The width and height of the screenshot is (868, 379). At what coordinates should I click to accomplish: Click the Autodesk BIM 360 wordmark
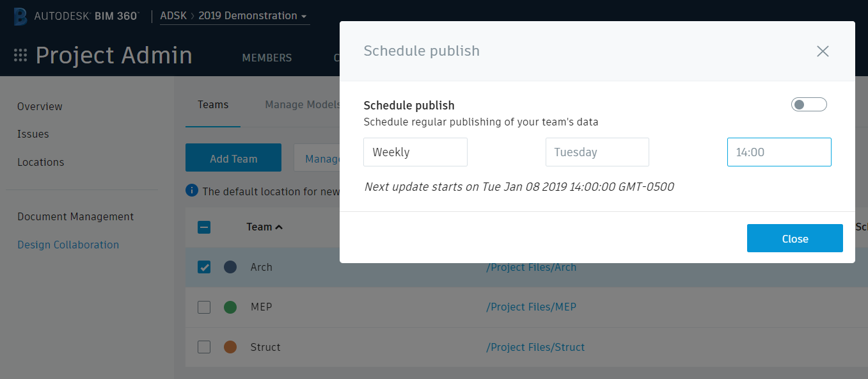point(86,16)
